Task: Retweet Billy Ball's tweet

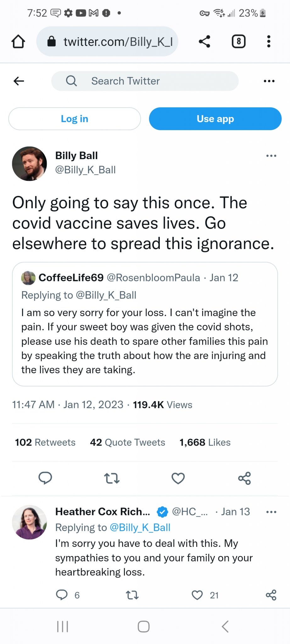Action: [112, 478]
